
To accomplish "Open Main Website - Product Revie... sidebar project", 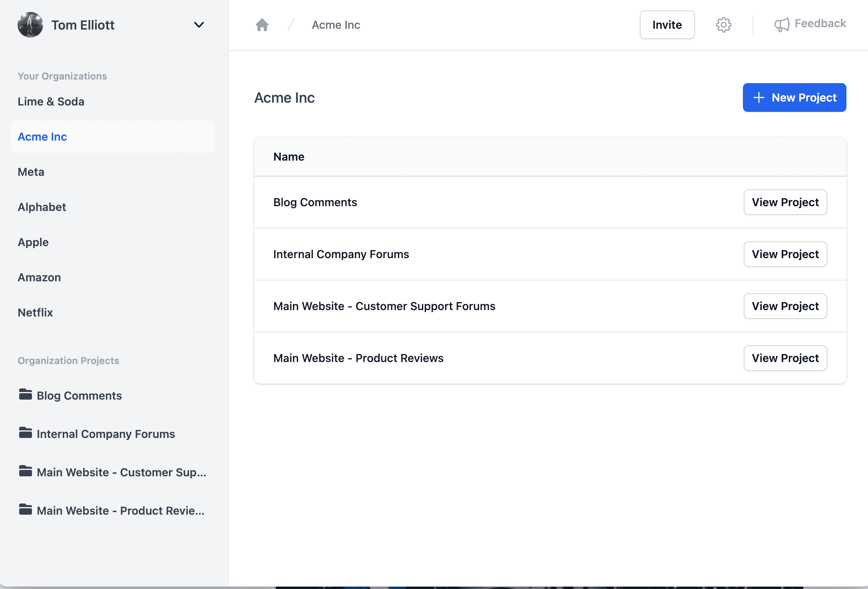I will (x=121, y=511).
